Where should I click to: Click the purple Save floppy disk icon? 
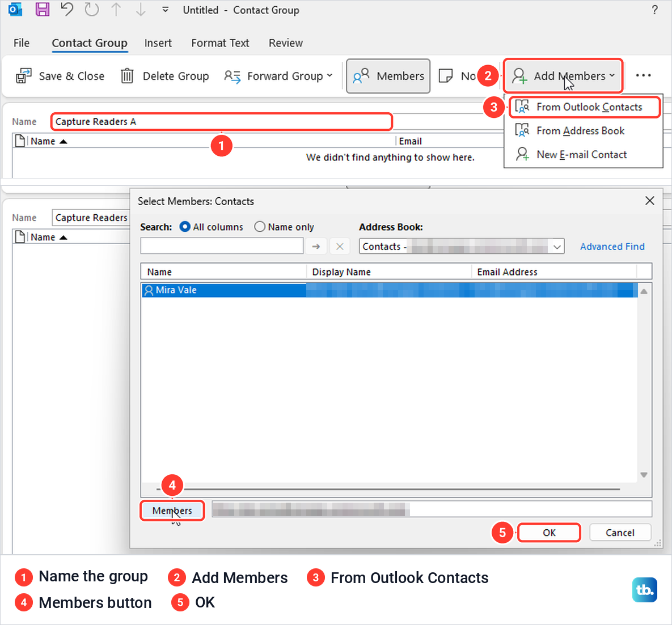[42, 10]
